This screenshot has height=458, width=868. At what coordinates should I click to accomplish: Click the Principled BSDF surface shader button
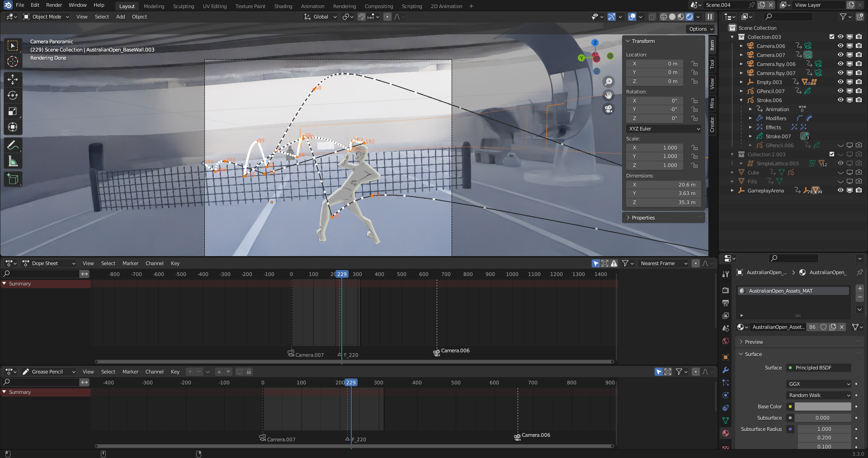coord(818,368)
